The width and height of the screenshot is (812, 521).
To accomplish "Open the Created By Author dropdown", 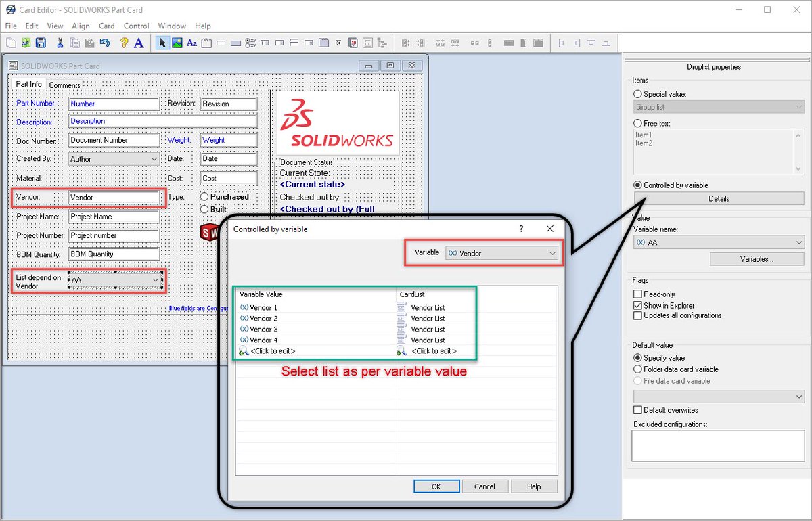I will click(114, 159).
